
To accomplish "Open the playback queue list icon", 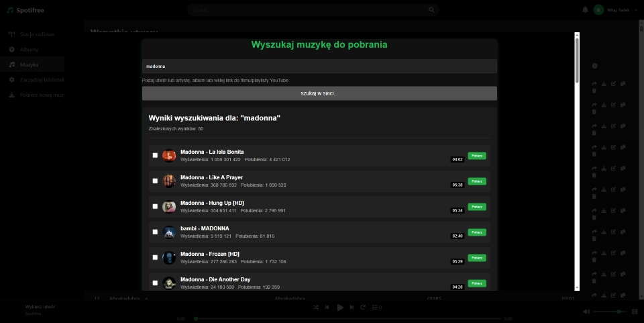I will click(376, 307).
